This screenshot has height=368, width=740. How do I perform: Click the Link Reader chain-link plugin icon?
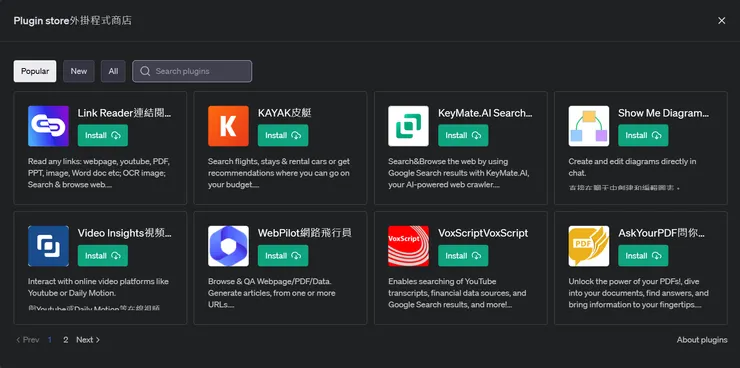pyautogui.click(x=48, y=126)
